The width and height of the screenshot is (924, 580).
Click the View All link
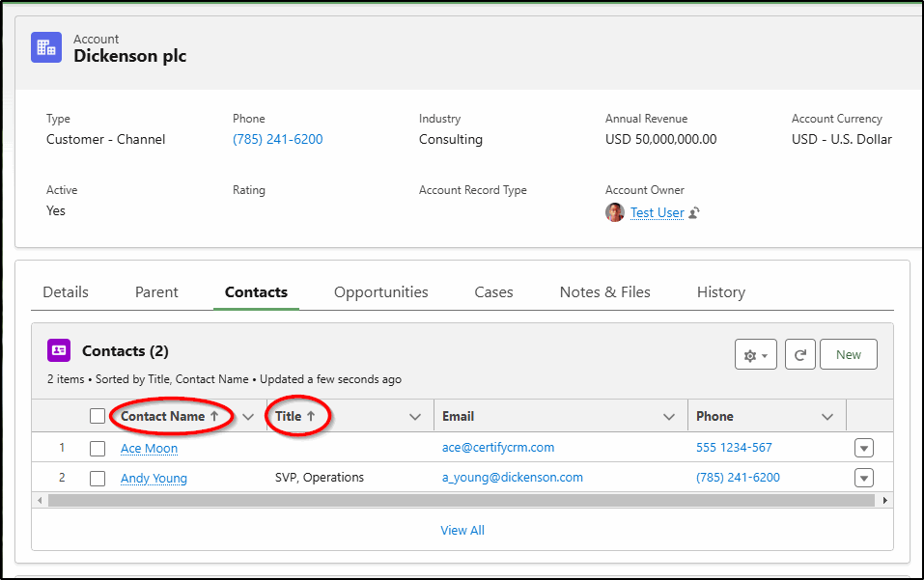click(462, 530)
